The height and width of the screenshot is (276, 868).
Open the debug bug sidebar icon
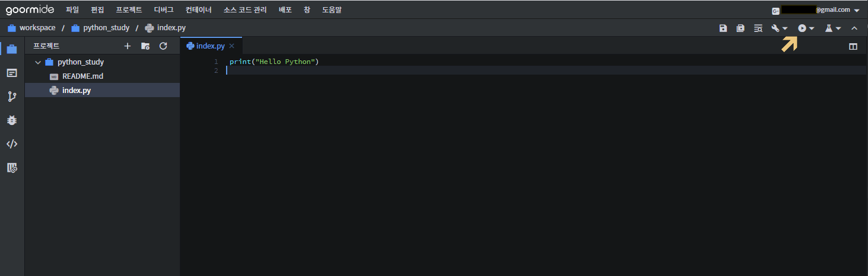point(12,120)
